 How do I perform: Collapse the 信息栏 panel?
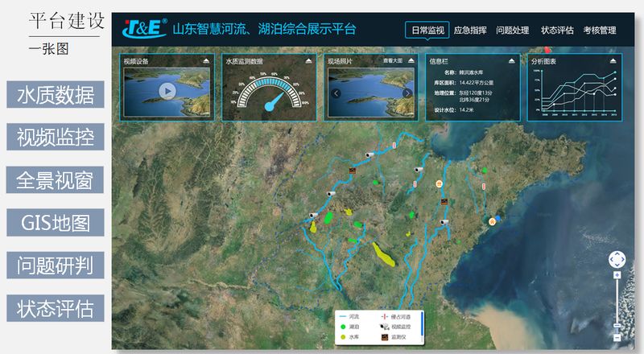click(x=513, y=61)
